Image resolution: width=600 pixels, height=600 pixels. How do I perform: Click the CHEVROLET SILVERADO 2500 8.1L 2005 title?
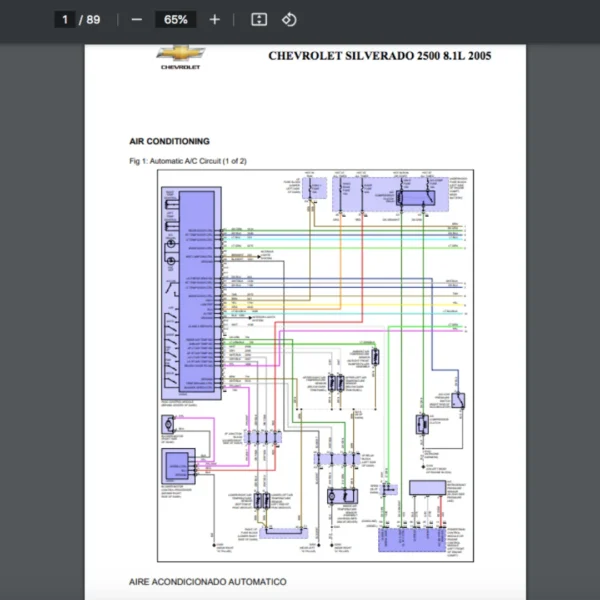pos(379,55)
